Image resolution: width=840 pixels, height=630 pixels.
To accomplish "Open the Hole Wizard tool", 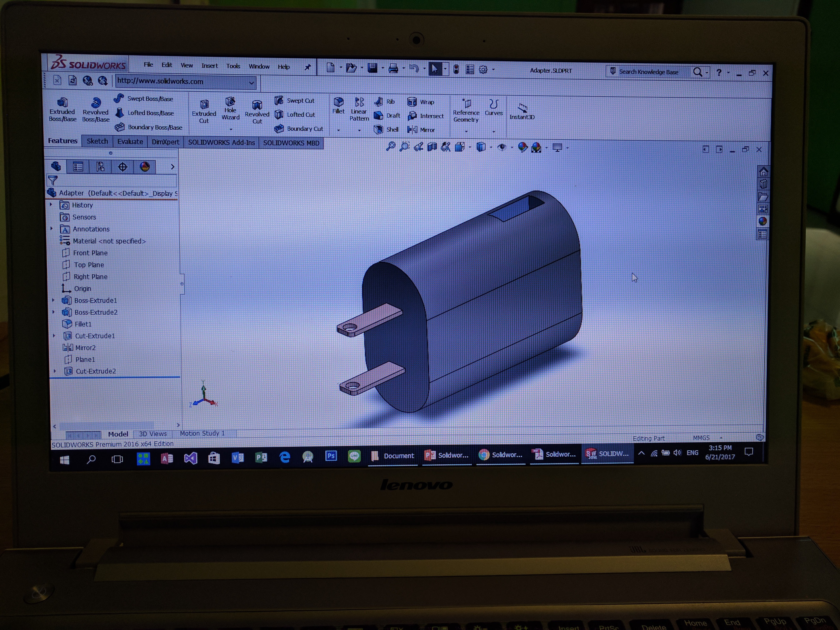I will point(230,109).
